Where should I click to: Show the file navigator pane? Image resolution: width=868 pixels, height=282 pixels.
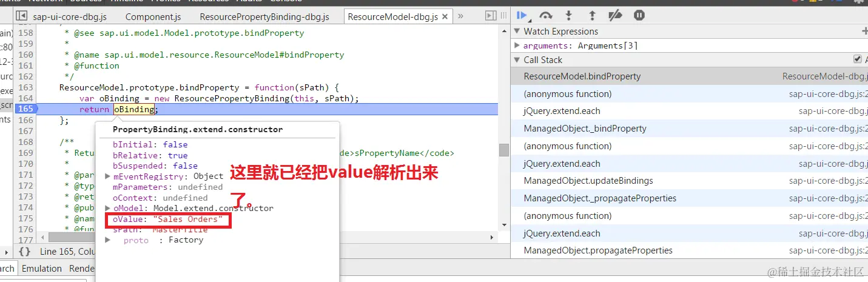click(21, 16)
